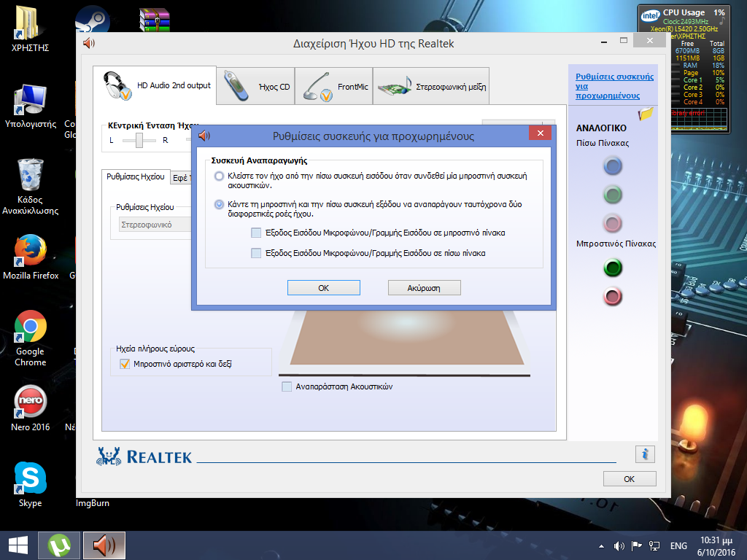The width and height of the screenshot is (747, 560).
Task: Click the network icon in the system tray
Action: pos(654,546)
